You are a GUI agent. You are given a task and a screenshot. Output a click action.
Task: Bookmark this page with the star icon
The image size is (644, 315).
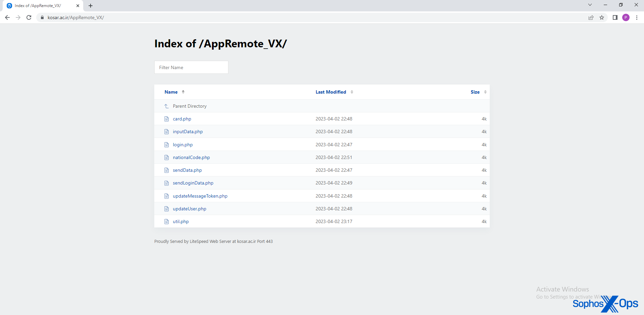point(602,17)
